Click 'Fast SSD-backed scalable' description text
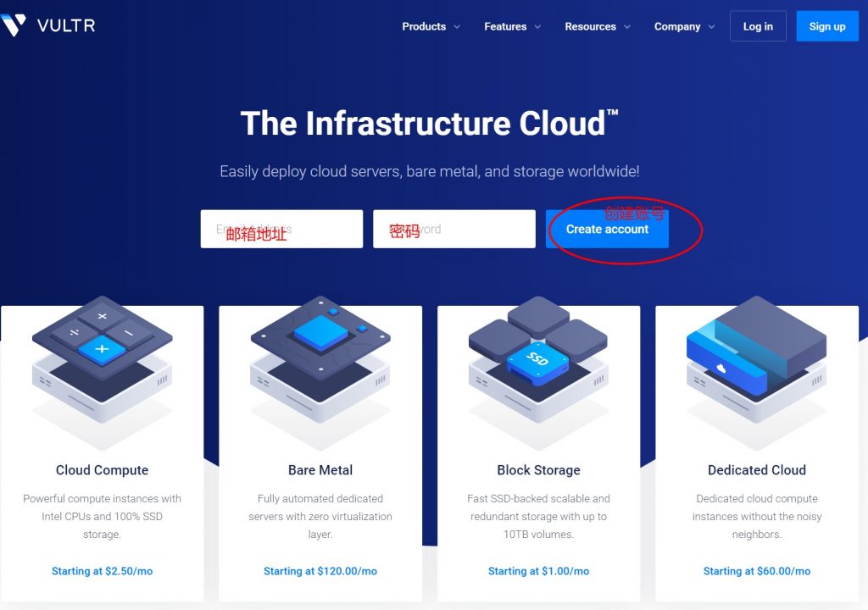The image size is (868, 610). tap(538, 517)
